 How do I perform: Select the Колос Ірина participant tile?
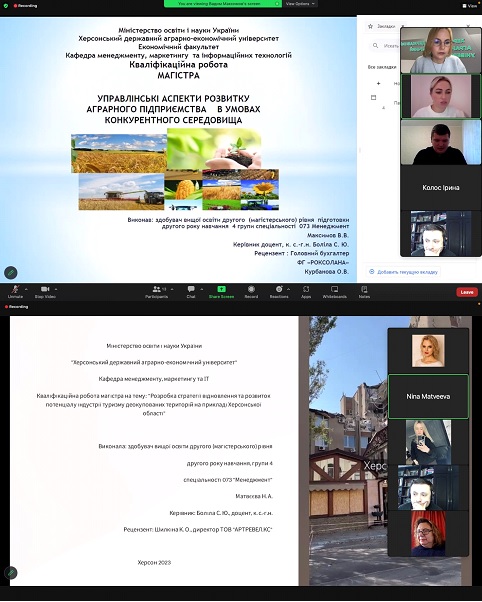(441, 188)
